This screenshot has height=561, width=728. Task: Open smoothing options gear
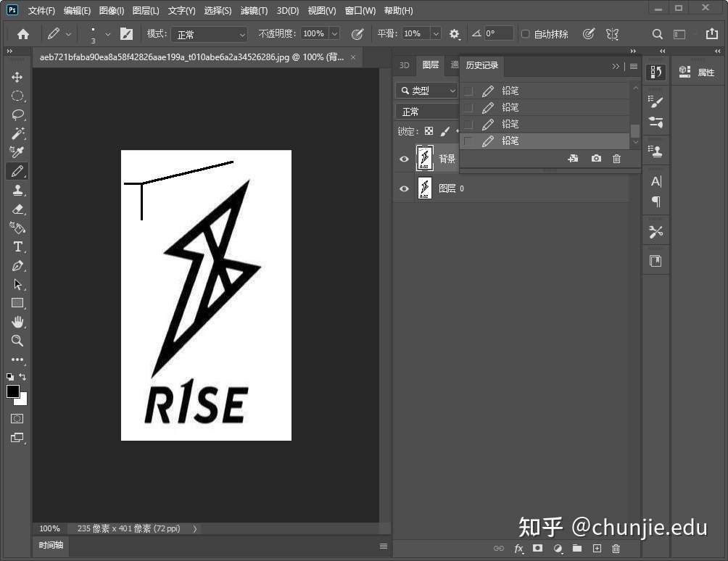tap(454, 34)
